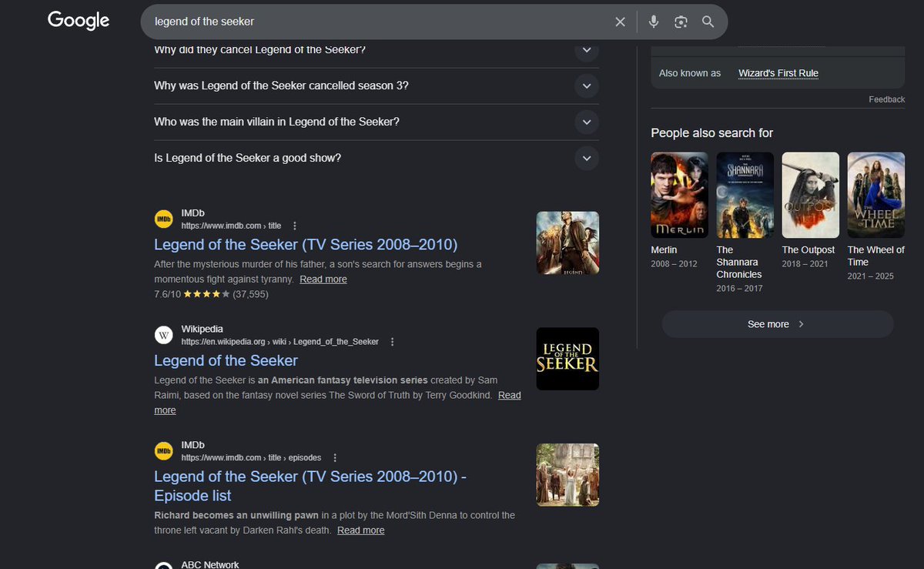Click Read more on Episode list snippet
This screenshot has height=569, width=924.
point(360,531)
